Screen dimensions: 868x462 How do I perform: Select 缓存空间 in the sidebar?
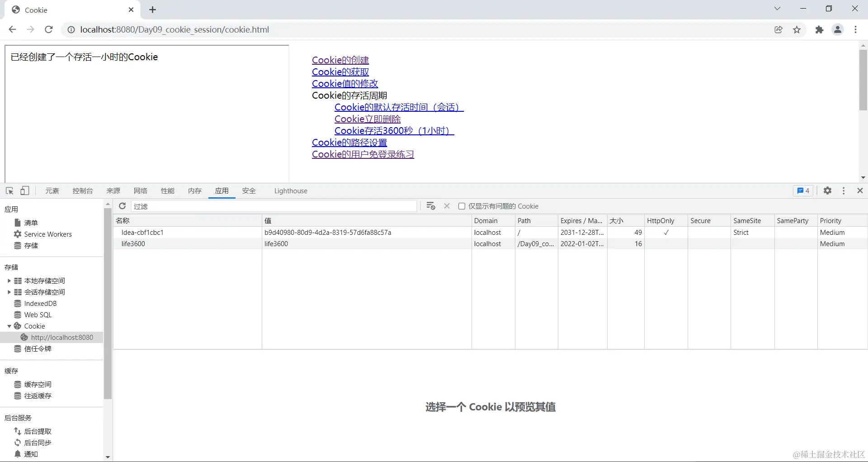[x=38, y=384]
